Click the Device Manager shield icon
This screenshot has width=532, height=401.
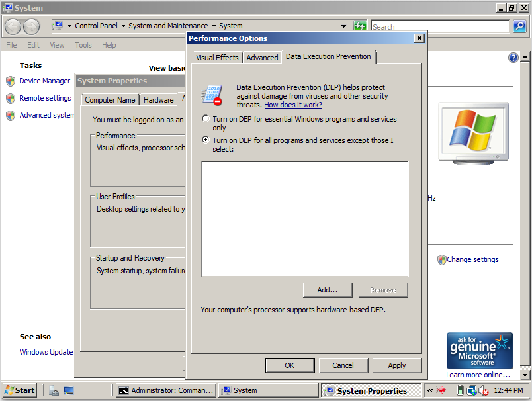[x=11, y=81]
